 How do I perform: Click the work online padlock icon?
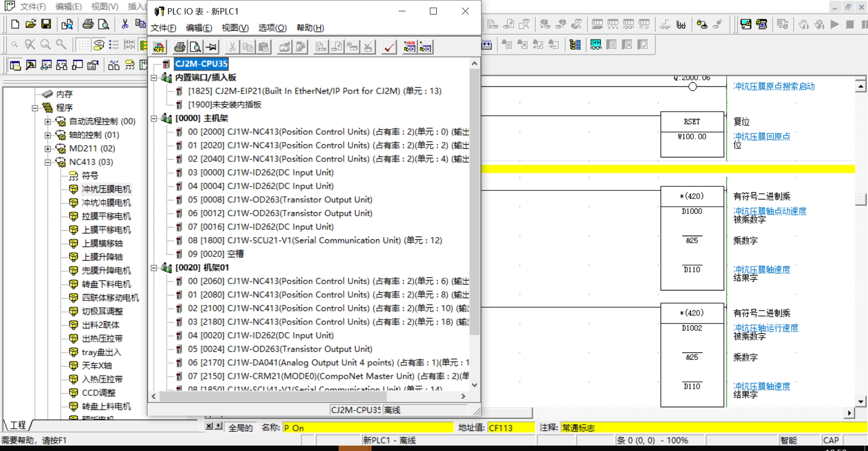[702, 24]
